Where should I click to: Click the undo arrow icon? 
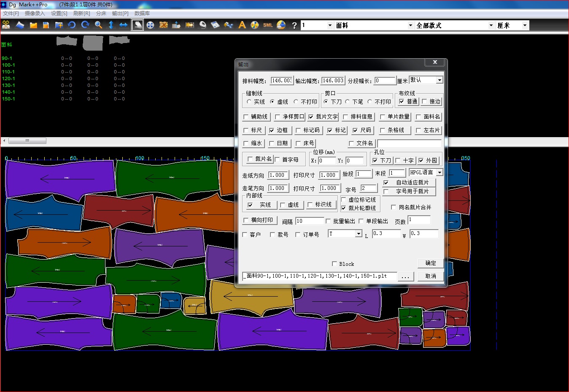click(72, 25)
